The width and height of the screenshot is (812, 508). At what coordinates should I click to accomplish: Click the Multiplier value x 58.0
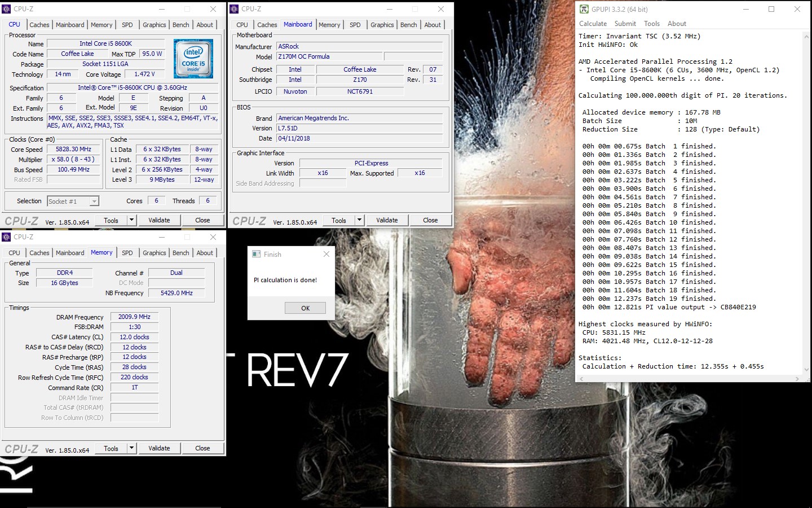point(74,159)
